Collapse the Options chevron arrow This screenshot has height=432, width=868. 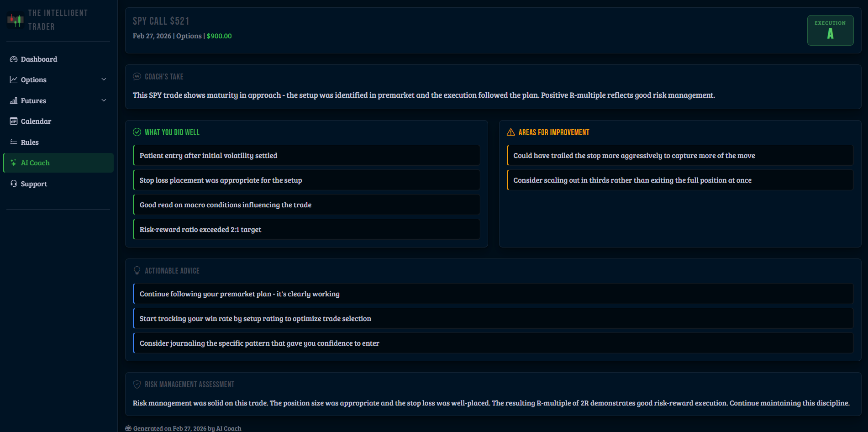pos(104,79)
